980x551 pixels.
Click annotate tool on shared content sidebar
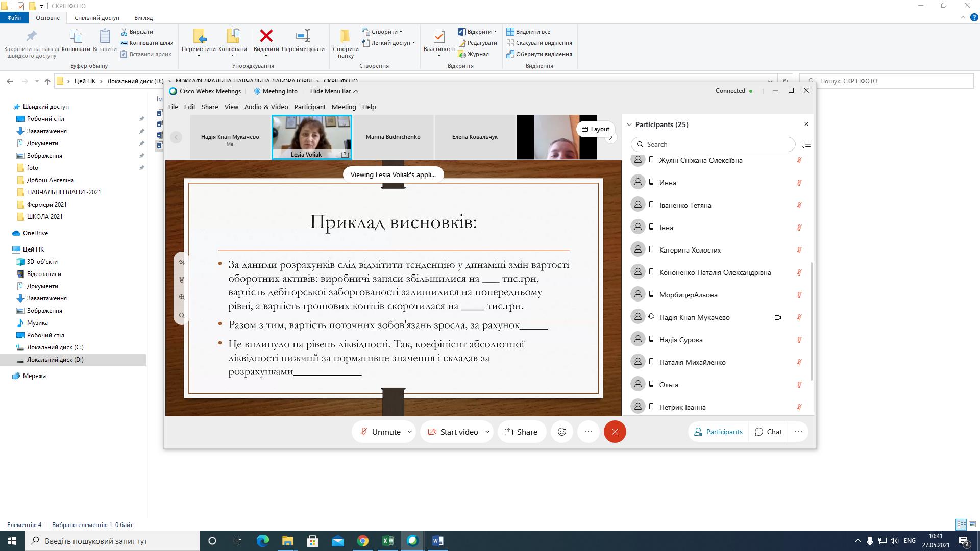click(x=182, y=262)
